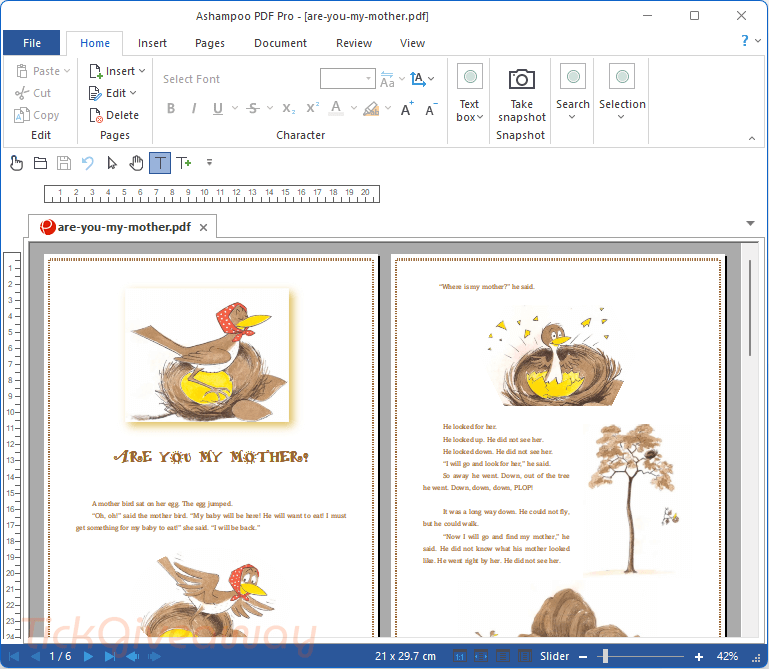Viewport: 769px width, 669px height.
Task: Click Copy in the Edit group
Action: tap(37, 115)
